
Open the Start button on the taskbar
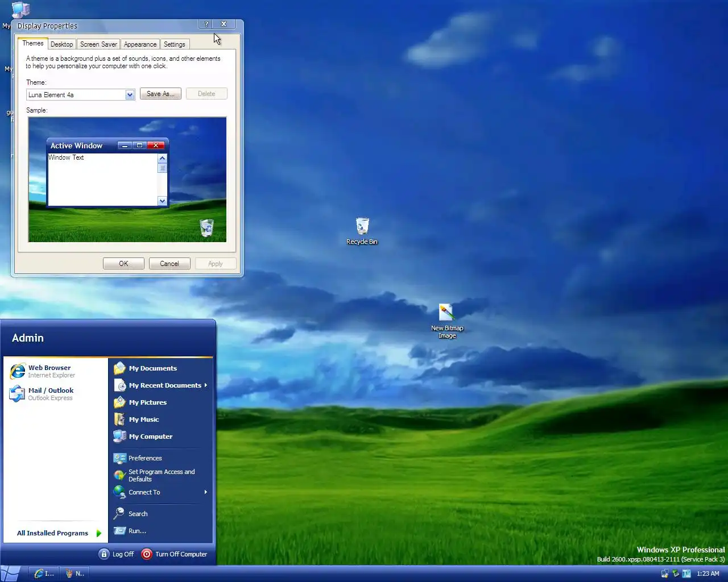point(10,573)
